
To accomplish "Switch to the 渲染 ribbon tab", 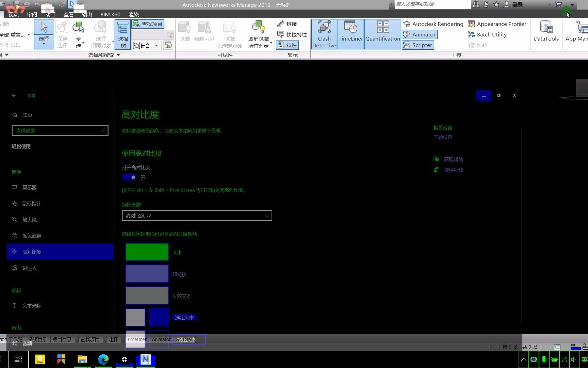I will pos(133,14).
